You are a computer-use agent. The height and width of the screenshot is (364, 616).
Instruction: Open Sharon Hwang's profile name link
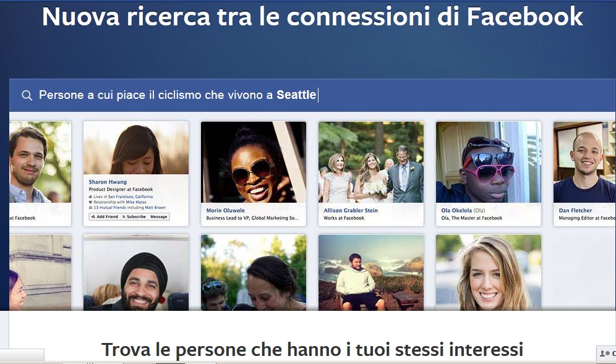(108, 182)
